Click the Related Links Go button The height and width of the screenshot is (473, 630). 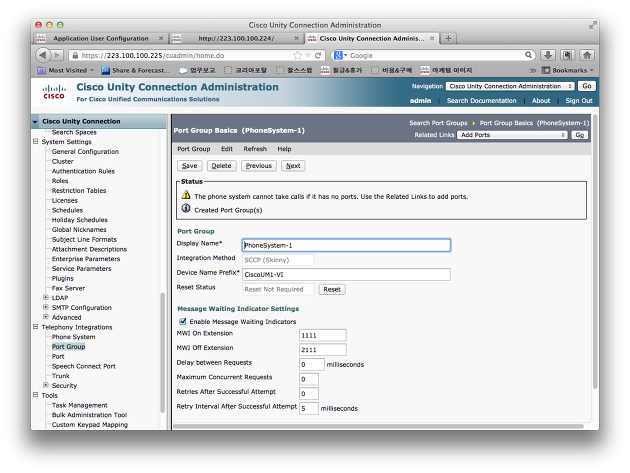coord(579,135)
